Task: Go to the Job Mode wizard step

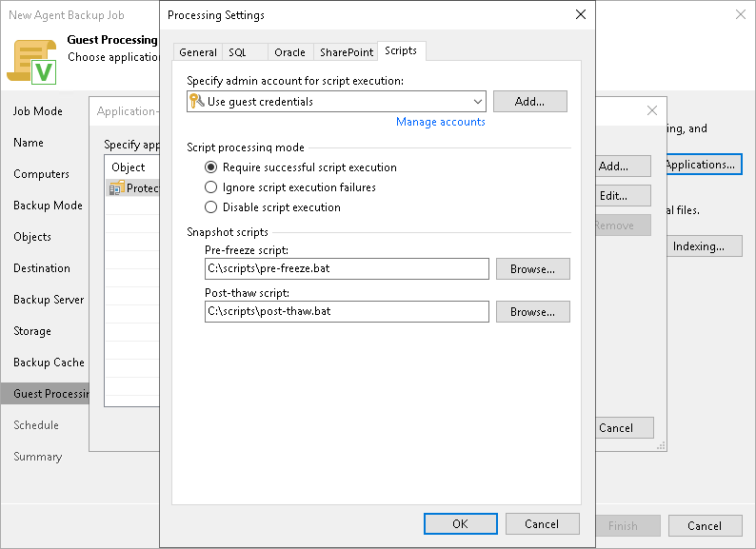Action: tap(38, 111)
